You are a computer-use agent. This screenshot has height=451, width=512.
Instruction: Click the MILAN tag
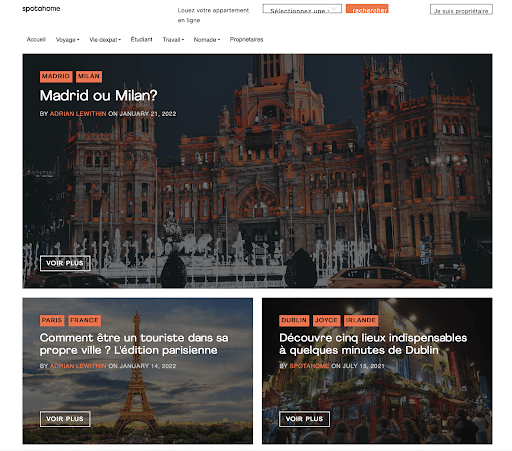click(89, 76)
